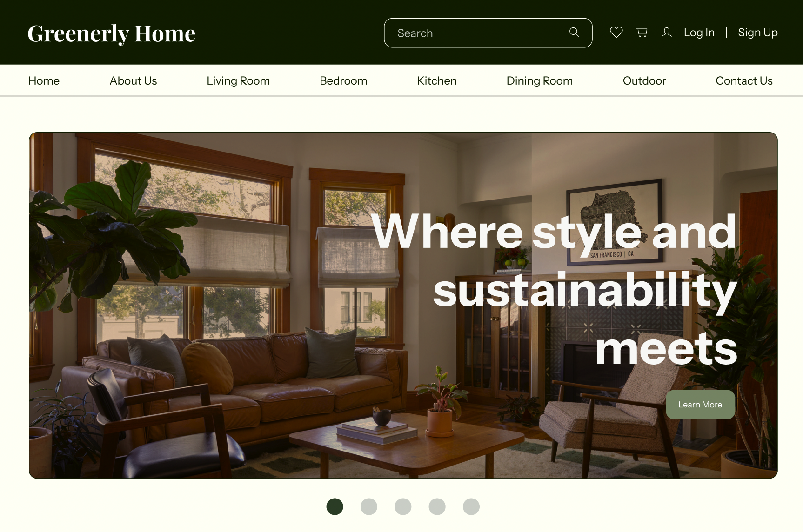Click the Log In link

click(699, 33)
